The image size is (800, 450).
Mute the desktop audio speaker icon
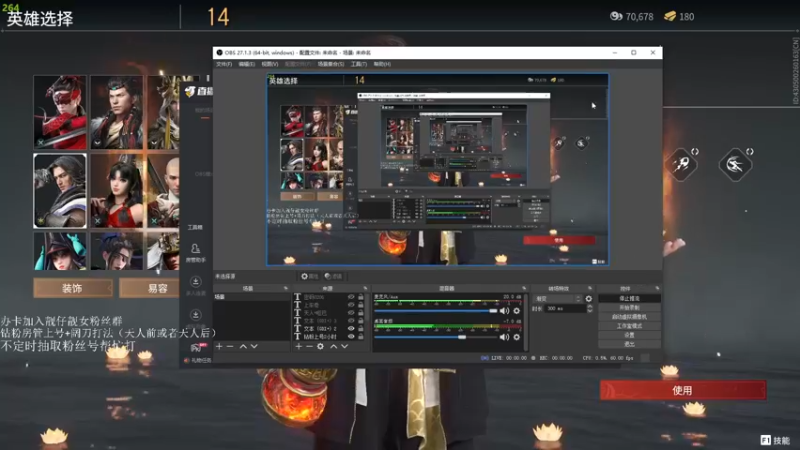click(504, 337)
